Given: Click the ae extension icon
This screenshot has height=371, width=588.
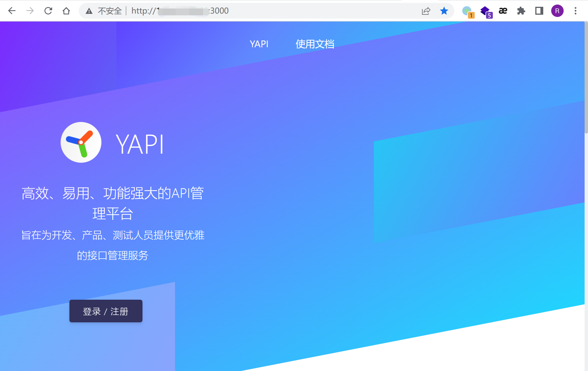Looking at the screenshot, I should [x=503, y=11].
